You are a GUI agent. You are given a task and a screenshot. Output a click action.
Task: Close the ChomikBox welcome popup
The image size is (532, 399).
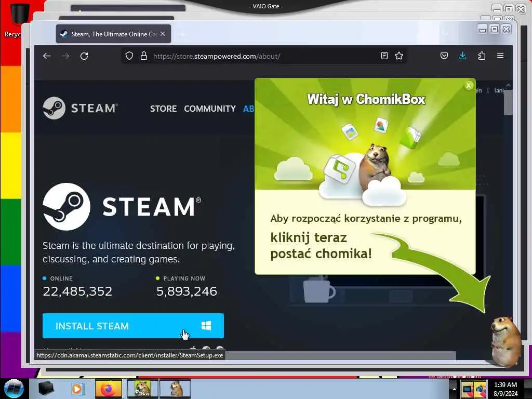click(469, 86)
